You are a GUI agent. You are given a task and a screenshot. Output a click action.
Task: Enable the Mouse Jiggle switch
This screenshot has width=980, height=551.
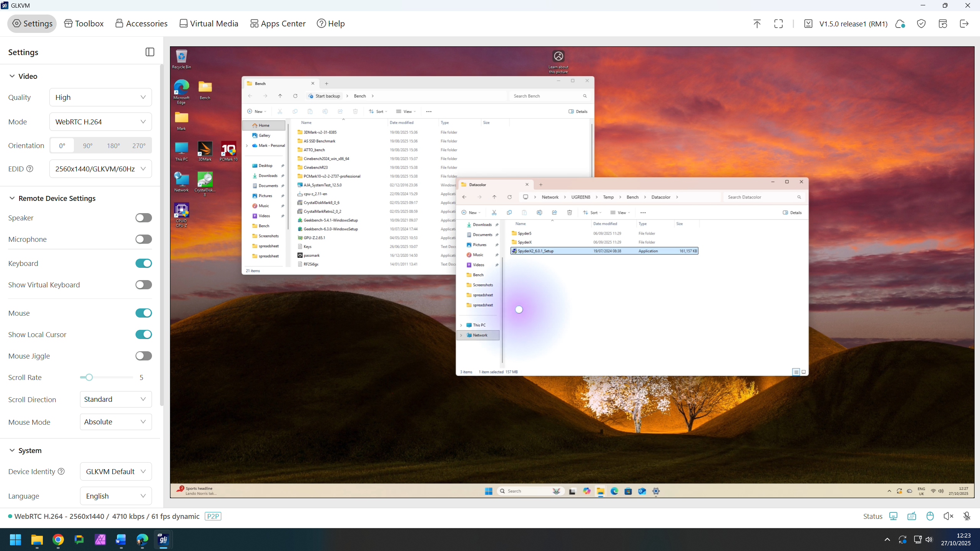144,356
